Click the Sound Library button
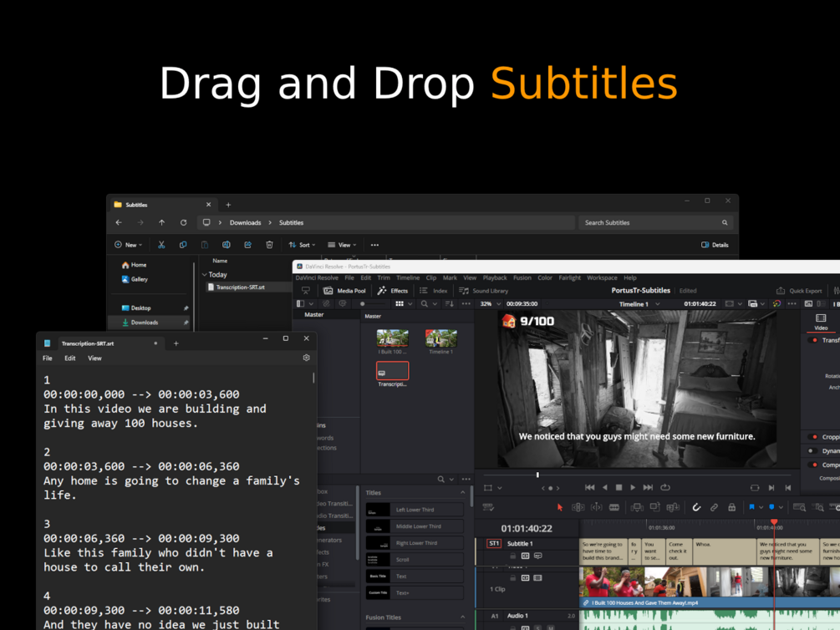Screen dimensions: 840x630 point(484,291)
